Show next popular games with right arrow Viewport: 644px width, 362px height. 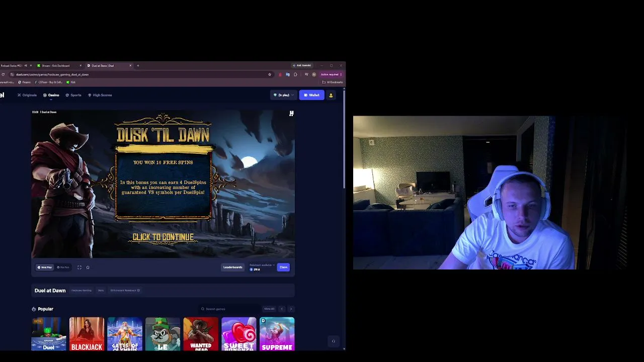click(291, 309)
